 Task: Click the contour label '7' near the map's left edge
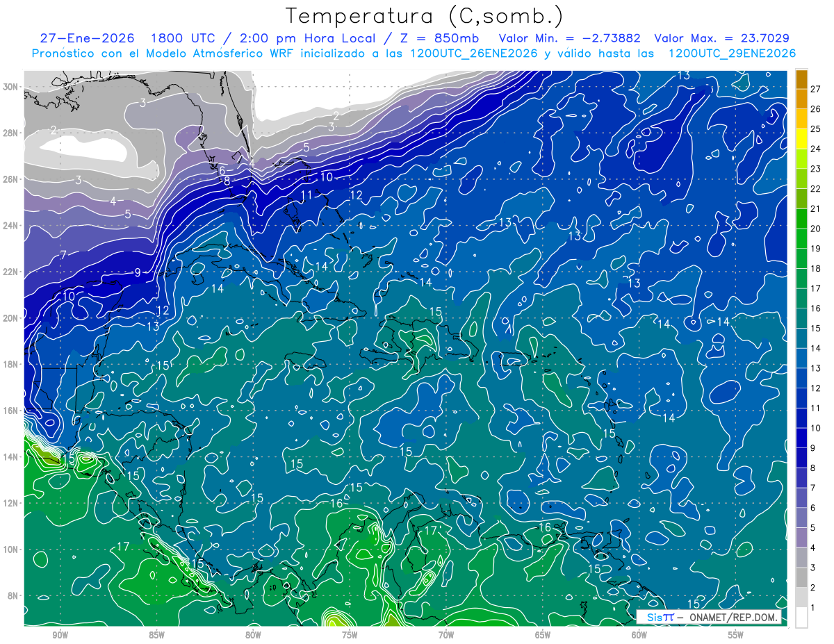click(63, 256)
